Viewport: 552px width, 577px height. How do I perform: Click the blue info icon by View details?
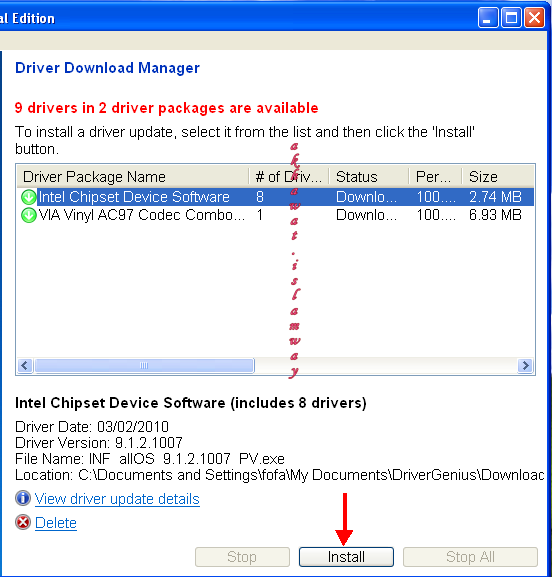23,498
